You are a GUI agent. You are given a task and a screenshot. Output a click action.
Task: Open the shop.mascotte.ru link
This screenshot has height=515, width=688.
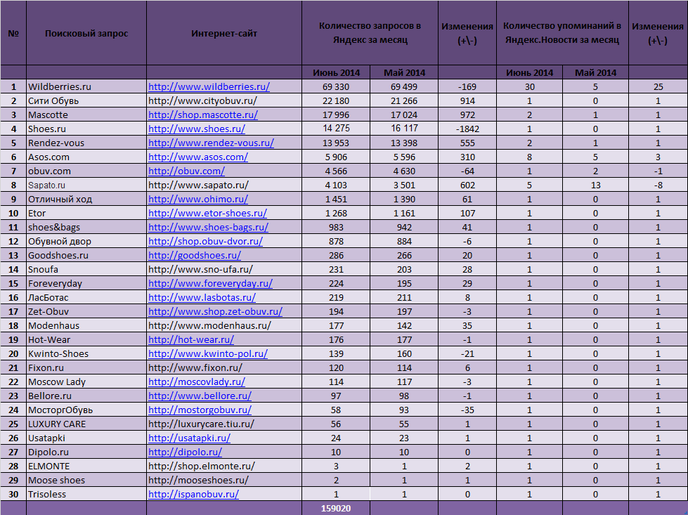tap(203, 114)
